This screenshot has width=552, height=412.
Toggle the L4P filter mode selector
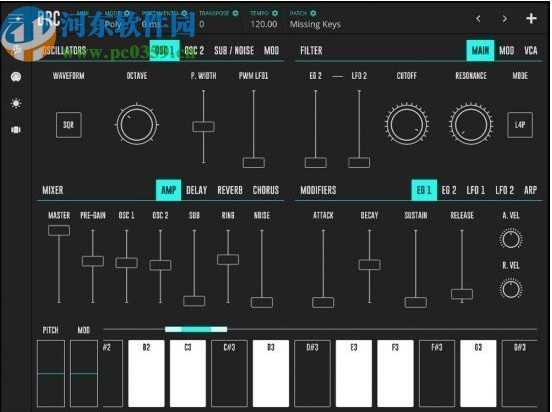(x=520, y=125)
